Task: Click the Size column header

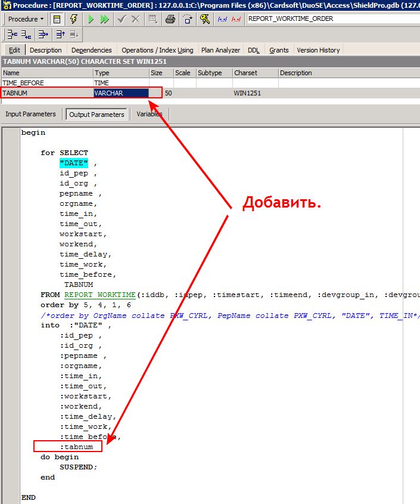Action: click(x=161, y=73)
